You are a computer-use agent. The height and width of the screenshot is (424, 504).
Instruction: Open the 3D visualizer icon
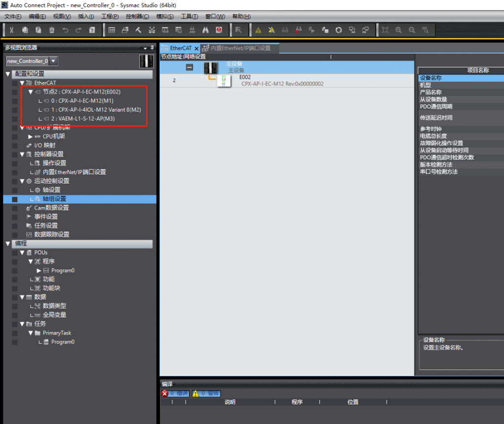(112, 30)
